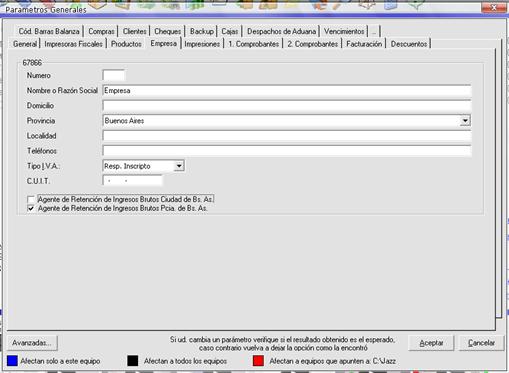Screen dimensions: 509x373
Task: Expand the Provincia dropdown arrow
Action: [x=465, y=121]
